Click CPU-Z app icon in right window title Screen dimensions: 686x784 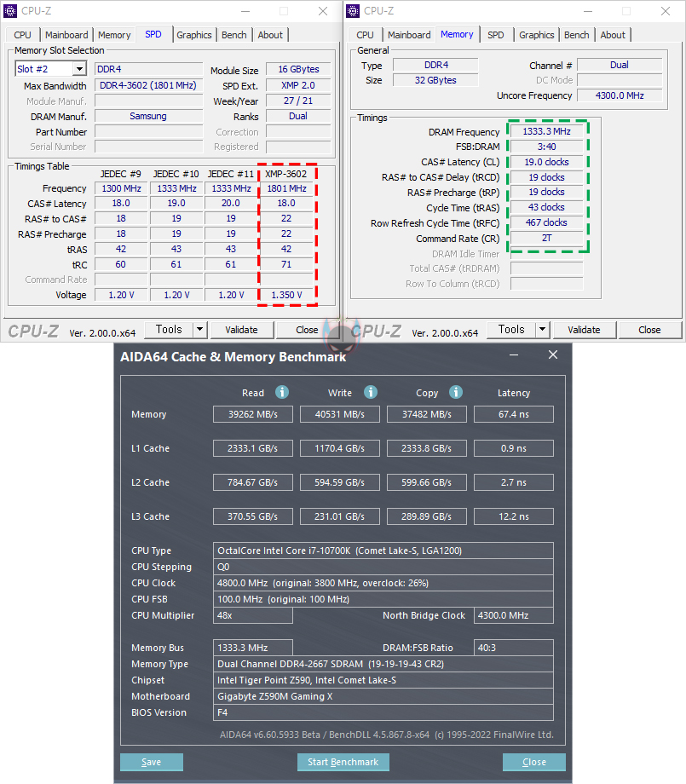pyautogui.click(x=353, y=11)
